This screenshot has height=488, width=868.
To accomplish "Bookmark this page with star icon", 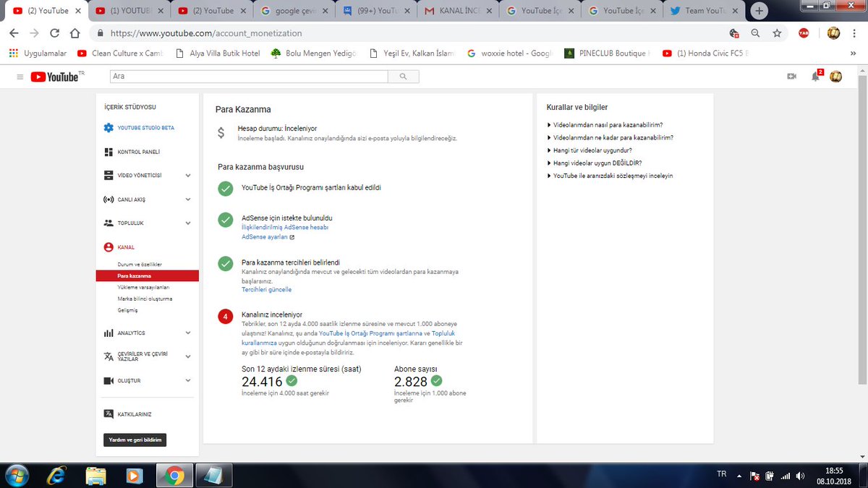I will tap(777, 33).
